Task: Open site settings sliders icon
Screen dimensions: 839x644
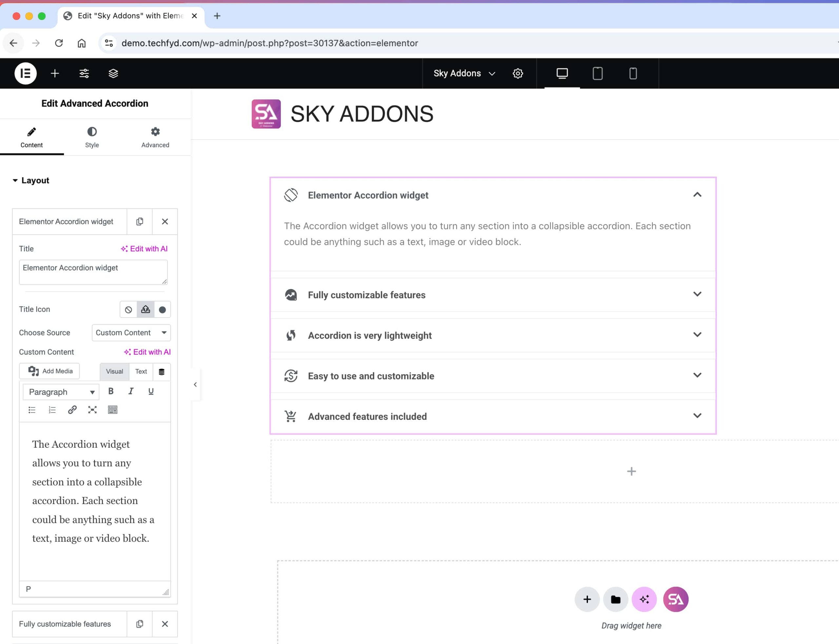Action: pos(84,73)
